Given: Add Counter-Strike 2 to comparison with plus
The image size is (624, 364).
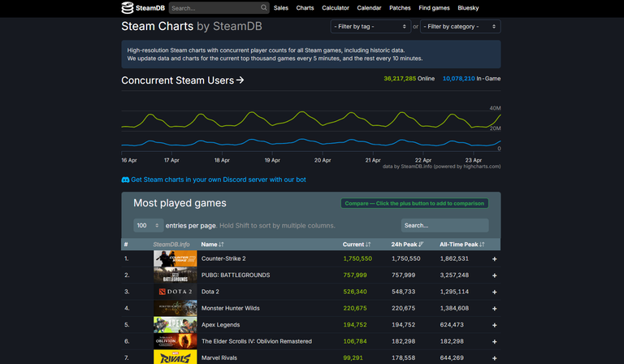Looking at the screenshot, I should [494, 259].
